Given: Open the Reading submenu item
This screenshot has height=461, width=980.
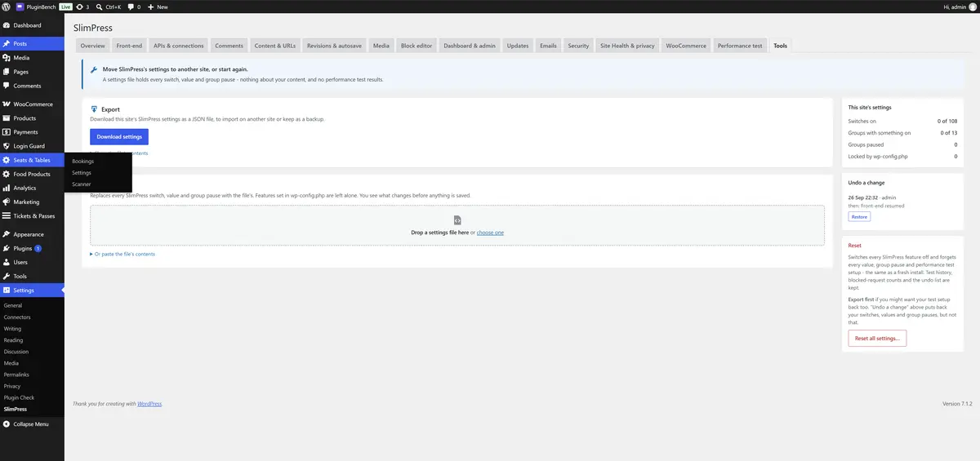Looking at the screenshot, I should [x=13, y=340].
